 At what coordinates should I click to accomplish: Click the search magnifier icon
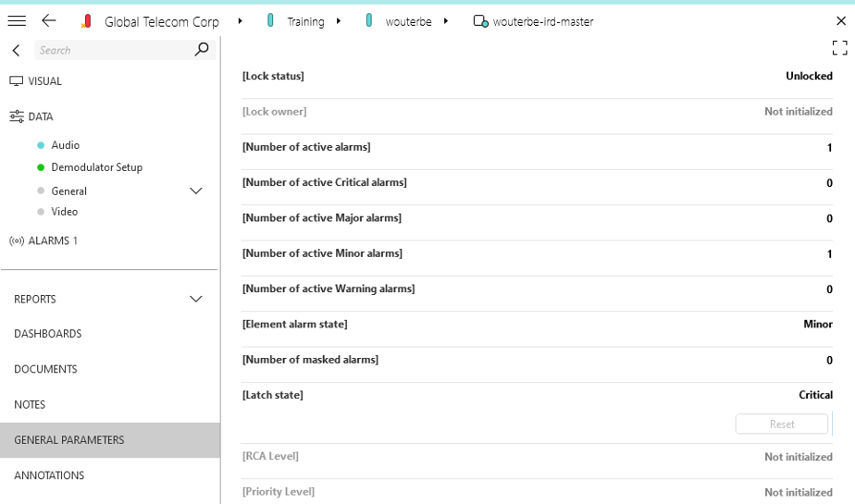[x=202, y=50]
